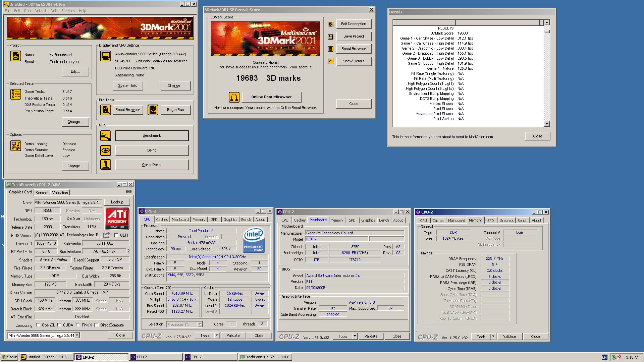Switch to the Validation tab in GPU-Z

pyautogui.click(x=60, y=193)
